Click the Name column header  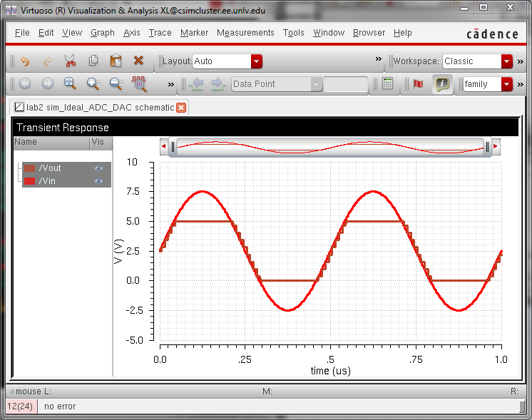pos(26,143)
